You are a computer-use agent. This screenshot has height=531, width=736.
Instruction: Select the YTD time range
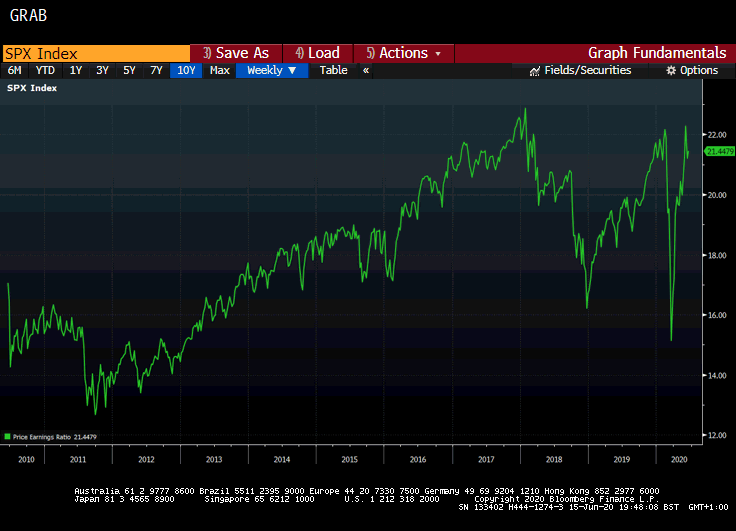click(45, 70)
